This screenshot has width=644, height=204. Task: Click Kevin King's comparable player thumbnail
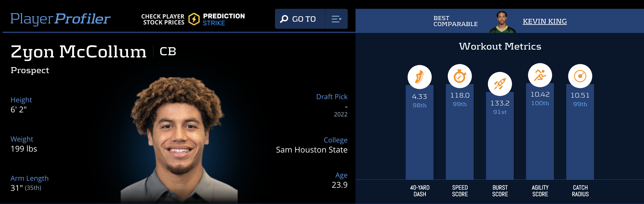pyautogui.click(x=502, y=22)
